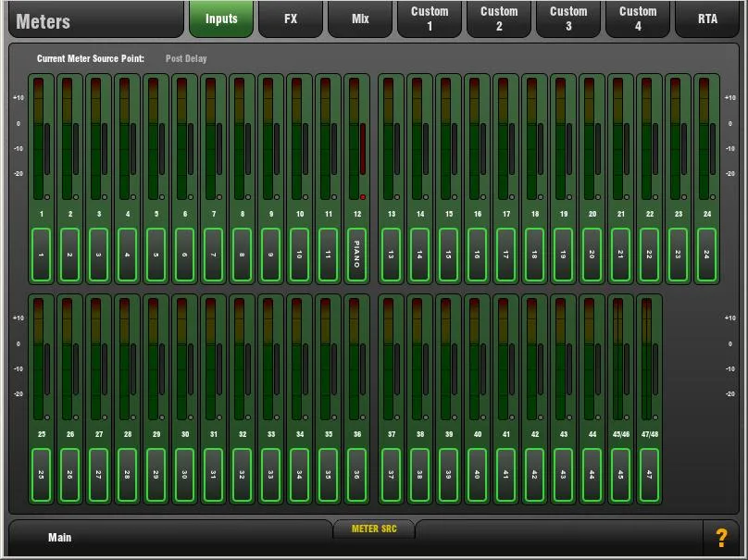Select channel 2 name box
Image resolution: width=748 pixels, height=560 pixels.
(x=69, y=255)
